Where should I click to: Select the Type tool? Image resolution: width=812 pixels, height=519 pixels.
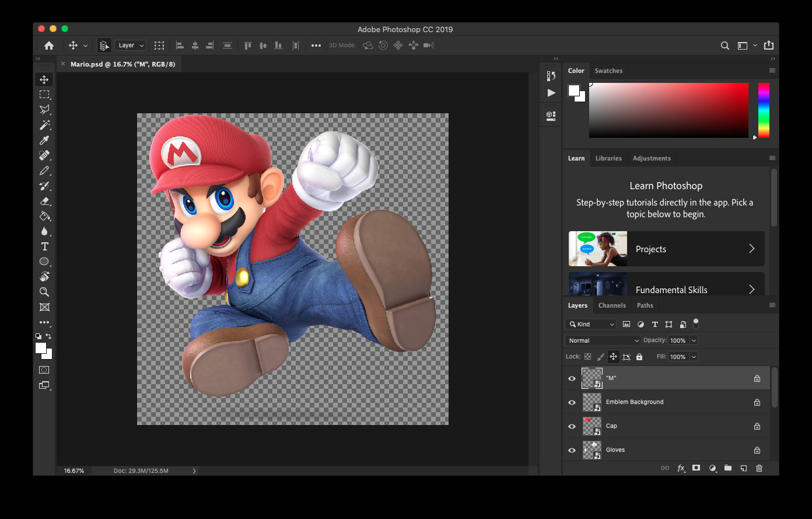(x=44, y=246)
